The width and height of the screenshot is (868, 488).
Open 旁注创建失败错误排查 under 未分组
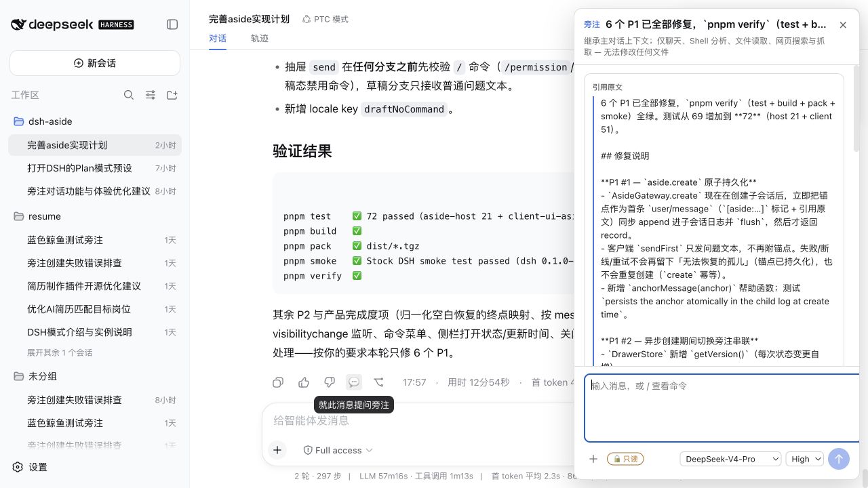click(x=95, y=400)
